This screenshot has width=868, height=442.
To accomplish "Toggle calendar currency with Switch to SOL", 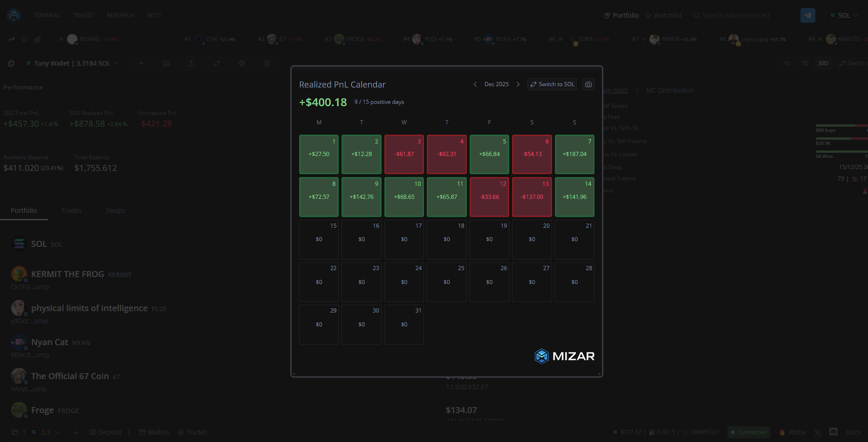I will click(x=552, y=84).
